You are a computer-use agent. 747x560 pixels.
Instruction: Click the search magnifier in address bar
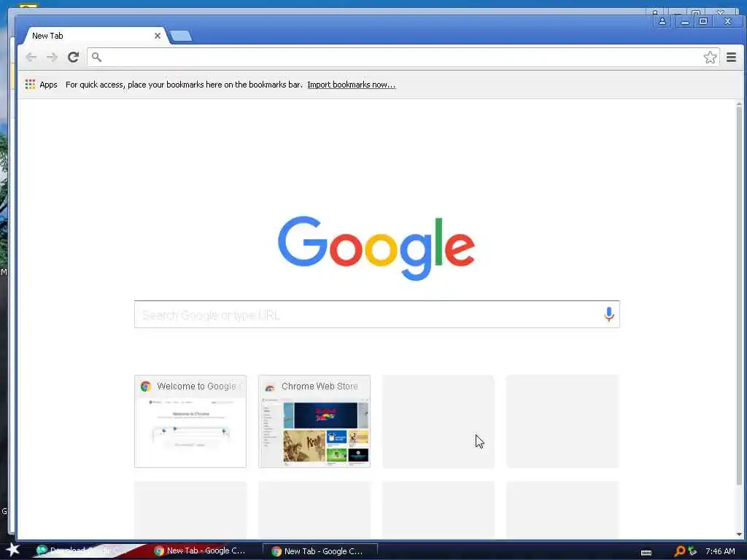(97, 57)
